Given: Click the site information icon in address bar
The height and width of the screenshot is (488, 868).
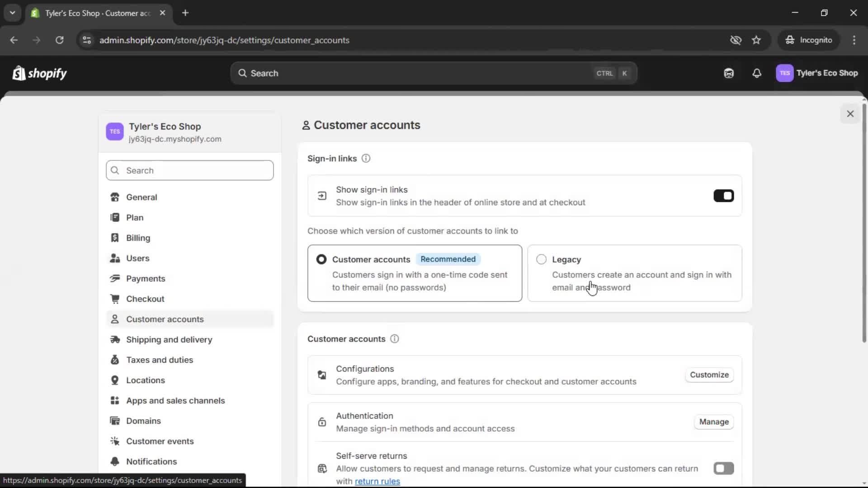Looking at the screenshot, I should 87,40.
